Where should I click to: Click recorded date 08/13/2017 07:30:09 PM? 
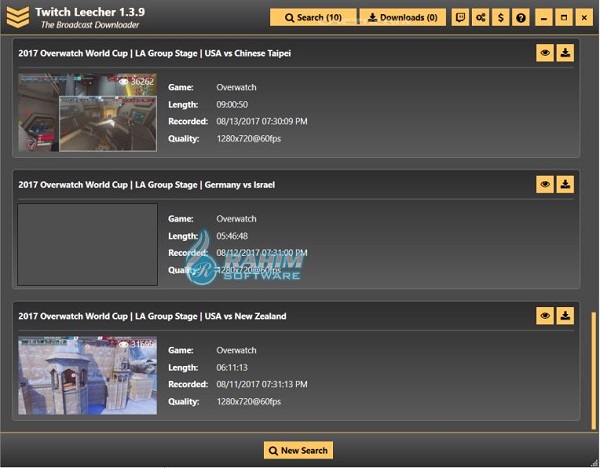262,121
